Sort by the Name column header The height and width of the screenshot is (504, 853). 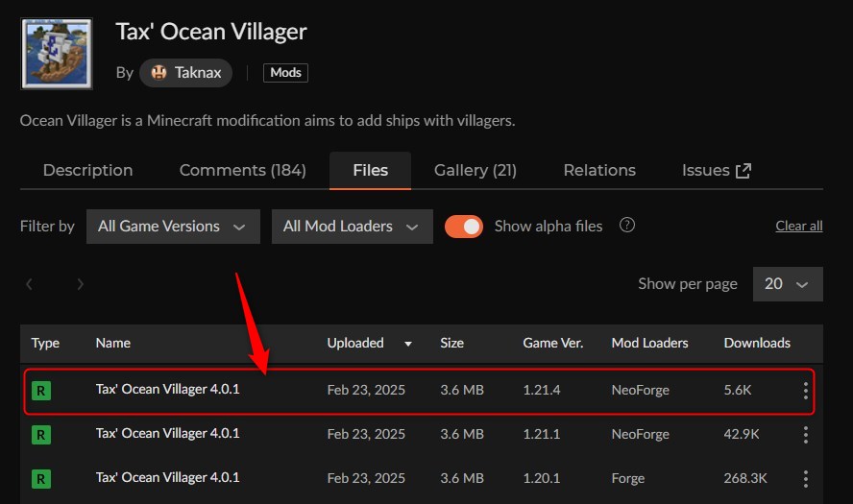point(113,343)
